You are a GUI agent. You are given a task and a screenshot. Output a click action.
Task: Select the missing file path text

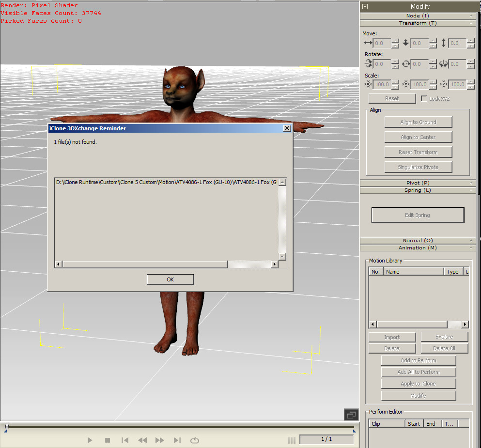pyautogui.click(x=166, y=182)
